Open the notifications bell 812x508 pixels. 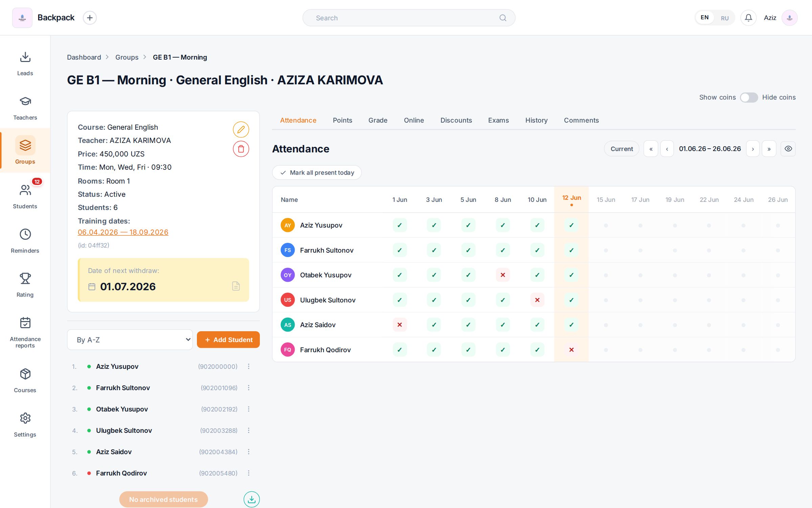(748, 18)
